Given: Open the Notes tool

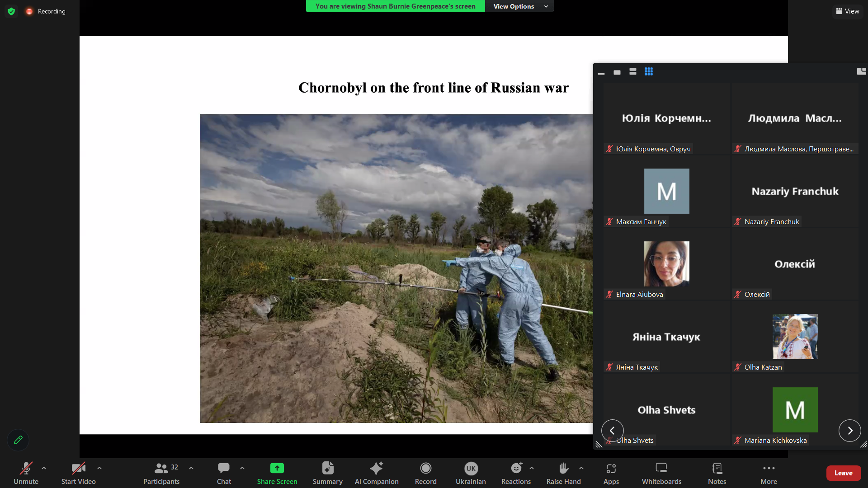Looking at the screenshot, I should [x=717, y=473].
